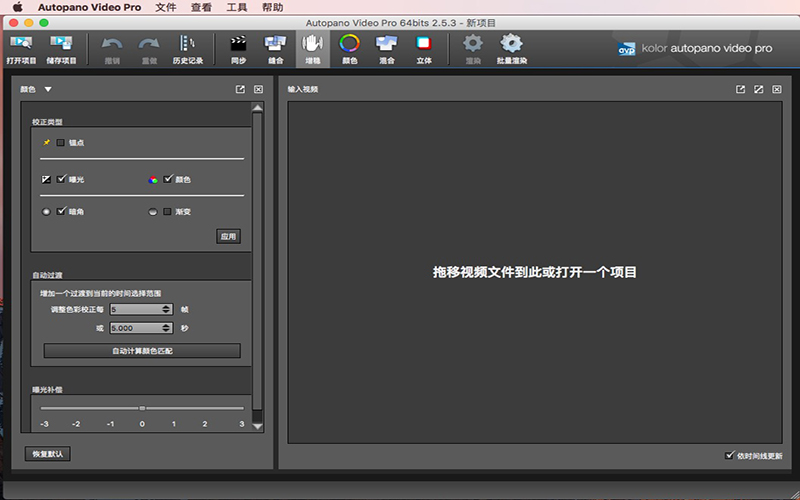Click the kolor autopano video pro logo
The image size is (800, 500).
[x=695, y=48]
